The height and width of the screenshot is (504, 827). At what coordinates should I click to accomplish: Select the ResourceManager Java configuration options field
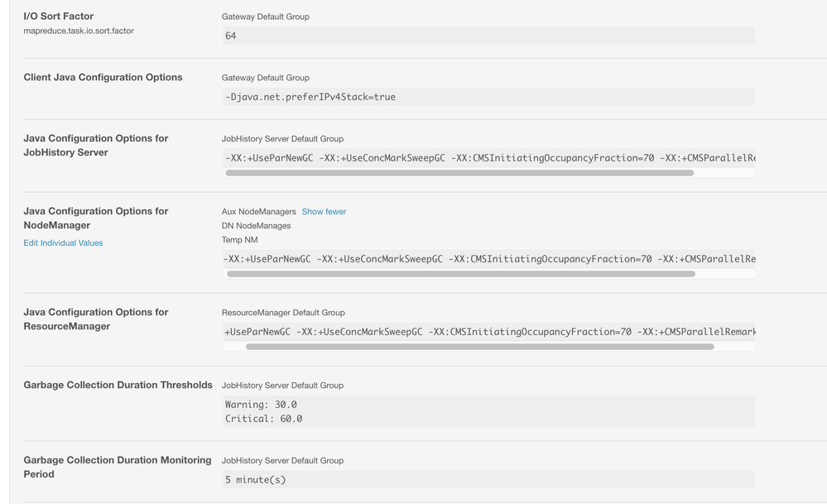[488, 331]
